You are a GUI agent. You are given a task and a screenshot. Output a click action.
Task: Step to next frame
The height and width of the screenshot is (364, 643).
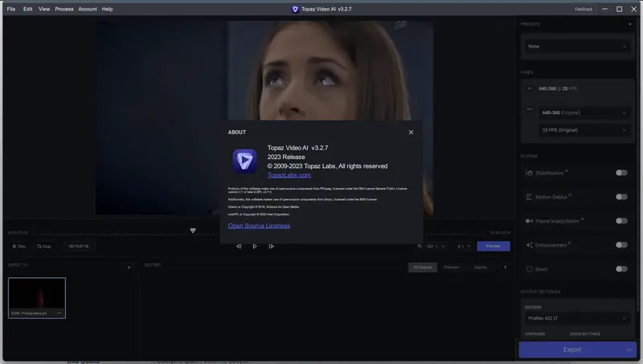click(x=271, y=247)
